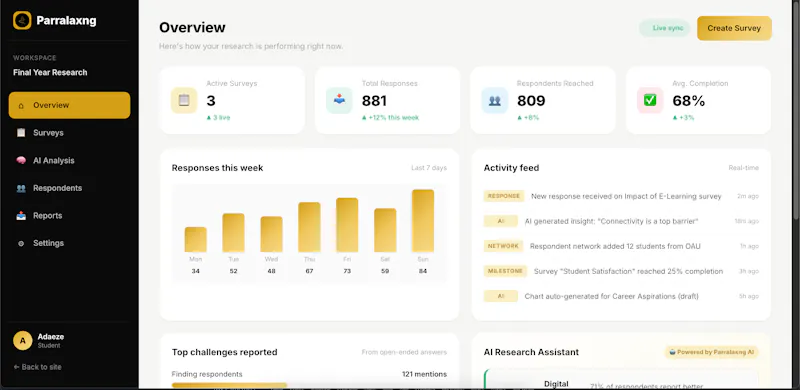Click the Student Satisfaction milestone entry text
Screen dimensions: 800x390
click(628, 272)
